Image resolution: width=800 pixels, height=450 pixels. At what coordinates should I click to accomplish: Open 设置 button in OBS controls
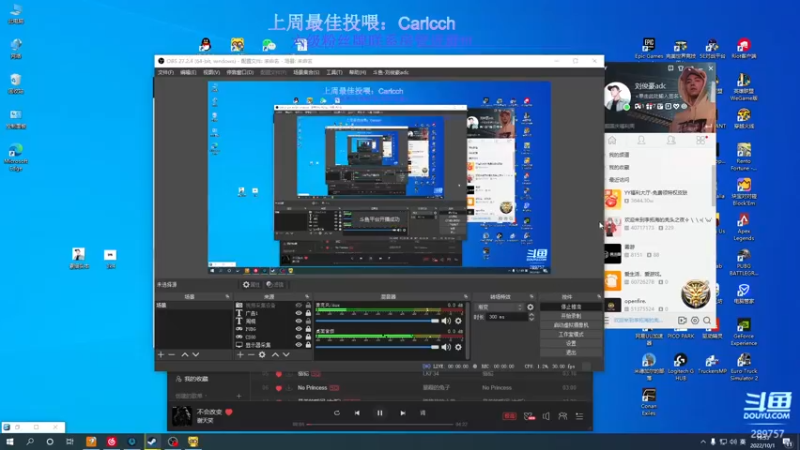click(x=570, y=343)
